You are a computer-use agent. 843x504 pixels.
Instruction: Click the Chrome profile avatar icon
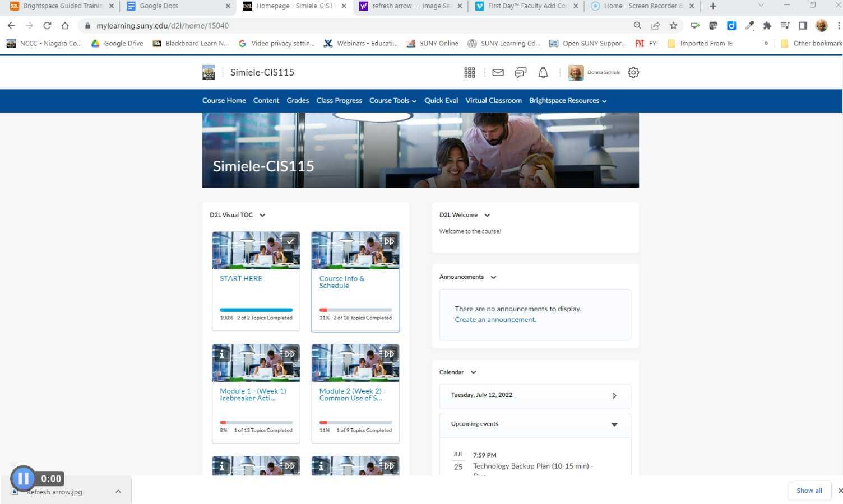[821, 25]
